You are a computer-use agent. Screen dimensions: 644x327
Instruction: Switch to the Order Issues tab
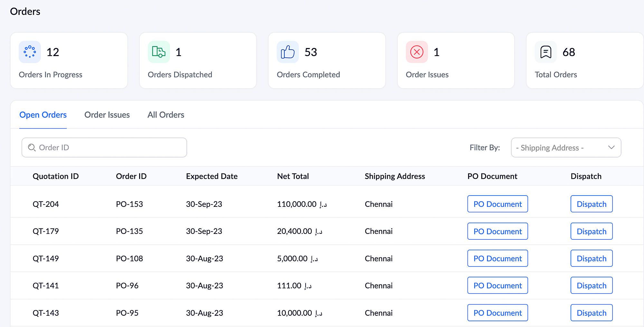[107, 115]
